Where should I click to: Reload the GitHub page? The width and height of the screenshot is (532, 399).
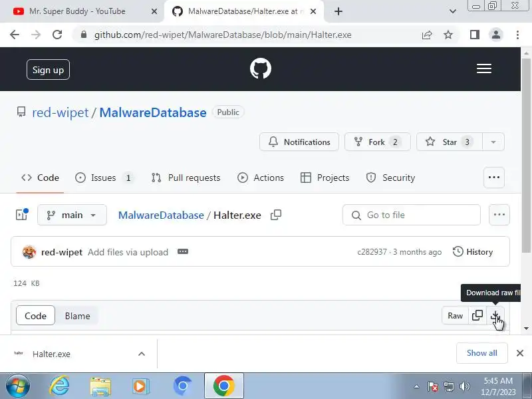pyautogui.click(x=57, y=35)
